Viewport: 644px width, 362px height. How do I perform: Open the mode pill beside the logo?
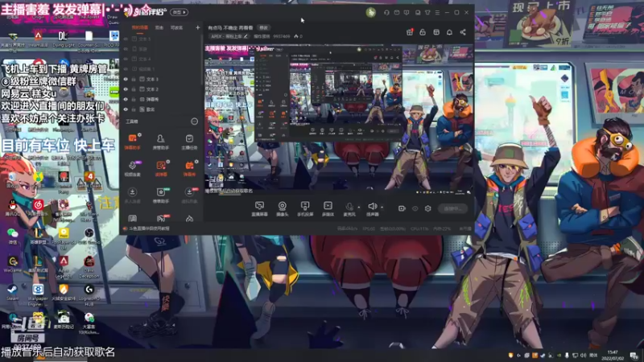pos(179,12)
